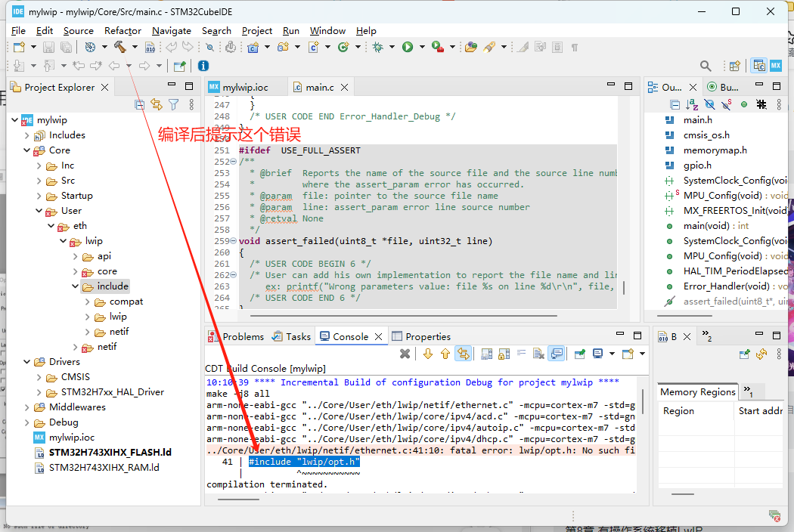The image size is (794, 532).
Task: Expand the Drivers folder in project tree
Action: (27, 362)
